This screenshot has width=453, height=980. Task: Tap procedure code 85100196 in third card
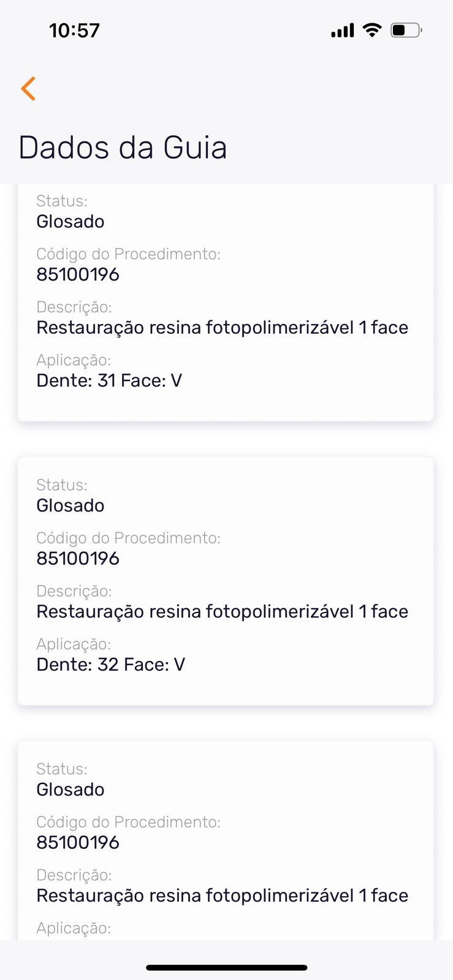pyautogui.click(x=78, y=843)
